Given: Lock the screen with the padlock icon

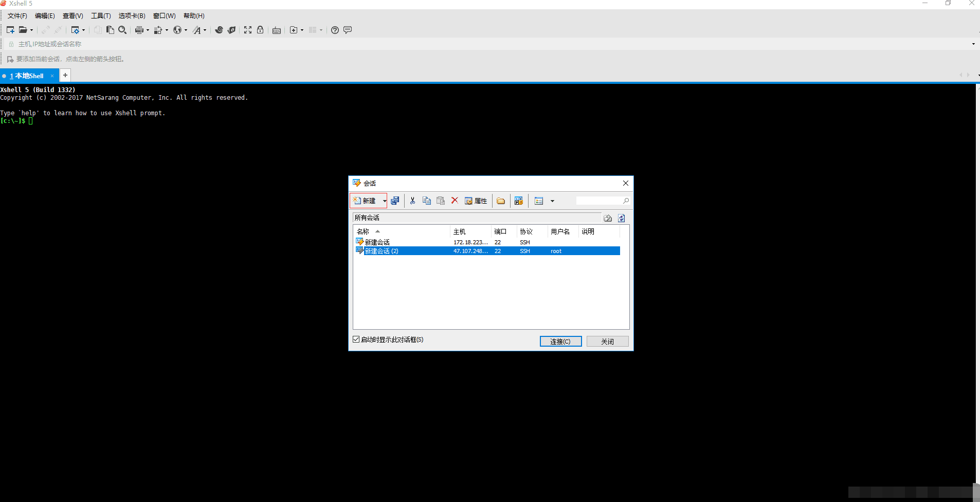Looking at the screenshot, I should [x=260, y=30].
